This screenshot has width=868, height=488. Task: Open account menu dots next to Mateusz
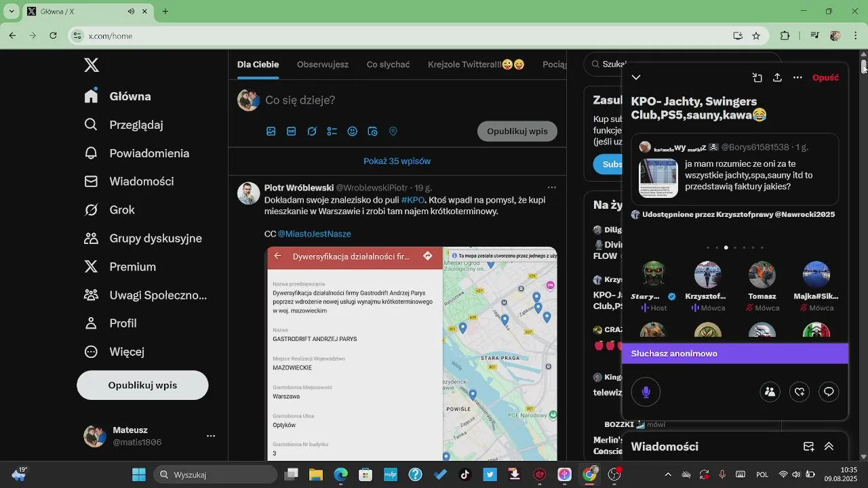(211, 436)
